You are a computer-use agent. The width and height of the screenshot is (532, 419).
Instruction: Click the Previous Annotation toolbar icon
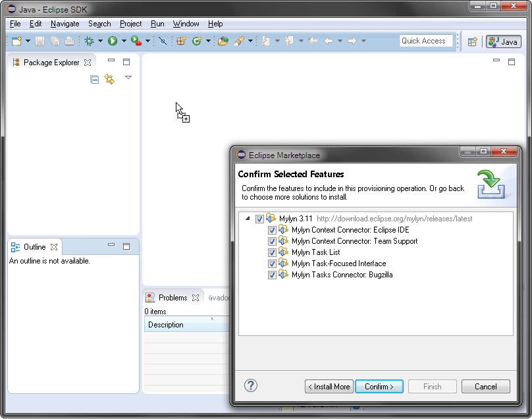[290, 41]
